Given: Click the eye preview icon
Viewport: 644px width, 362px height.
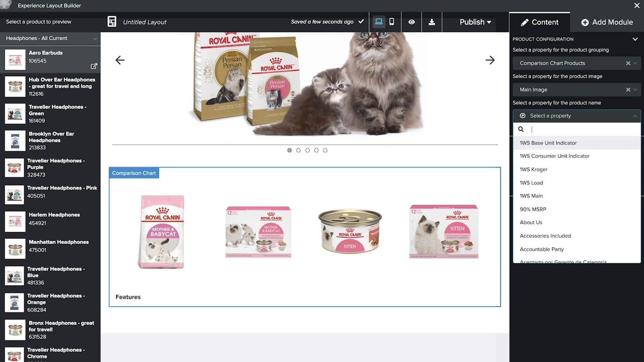Looking at the screenshot, I should (x=412, y=22).
